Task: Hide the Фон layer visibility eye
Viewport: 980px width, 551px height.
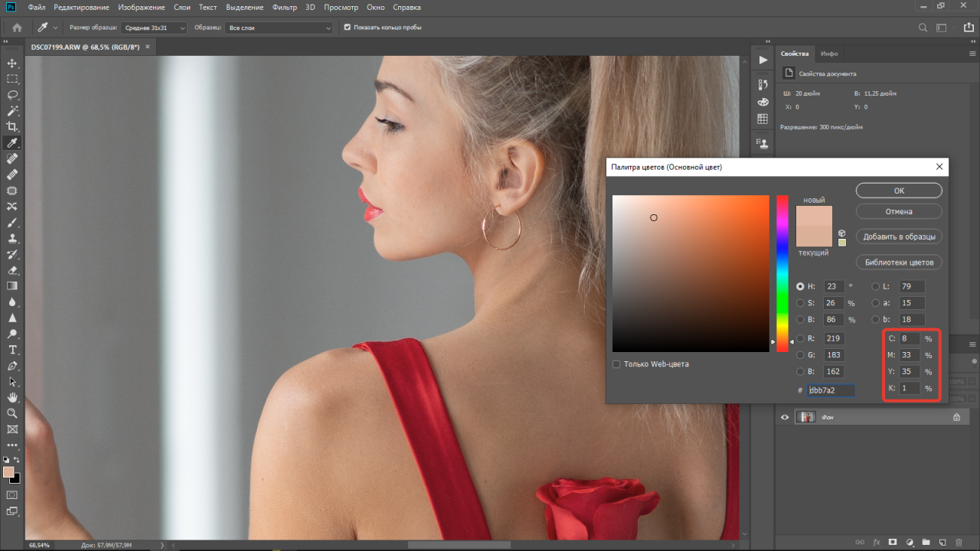Action: tap(784, 417)
